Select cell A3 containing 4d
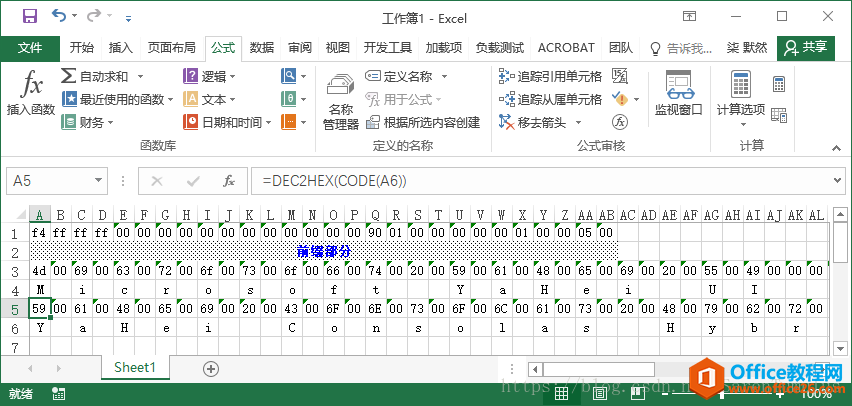The width and height of the screenshot is (852, 406). click(40, 270)
